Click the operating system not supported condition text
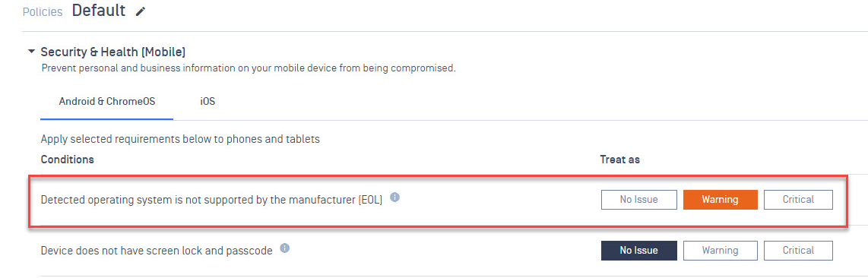Viewport: 868px width, 278px height. pyautogui.click(x=211, y=200)
